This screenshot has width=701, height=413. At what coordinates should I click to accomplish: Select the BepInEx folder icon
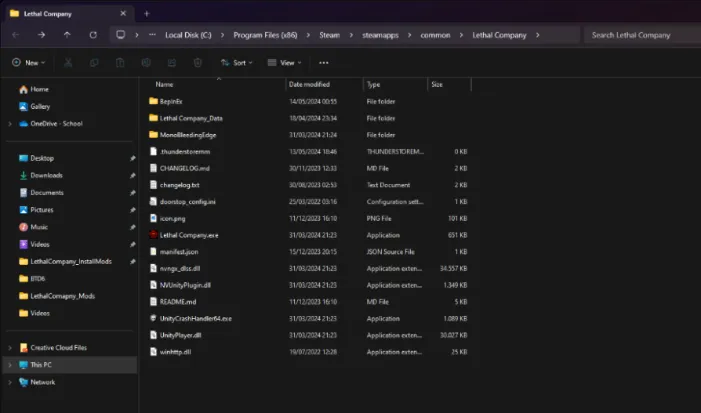click(x=153, y=101)
